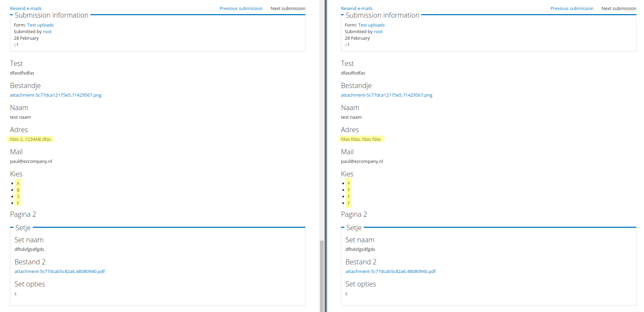644x312 pixels.
Task: Open Previous submission in the right panel
Action: coord(572,8)
